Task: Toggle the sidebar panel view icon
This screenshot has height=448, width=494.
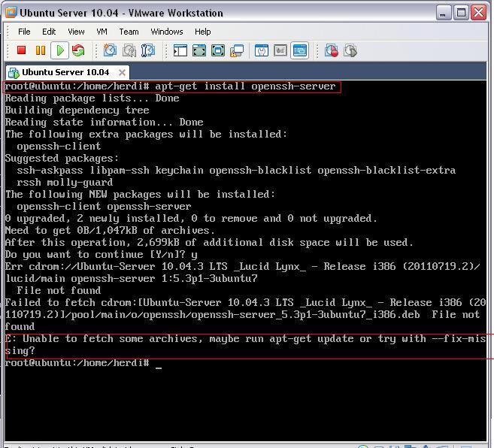Action: click(x=180, y=50)
